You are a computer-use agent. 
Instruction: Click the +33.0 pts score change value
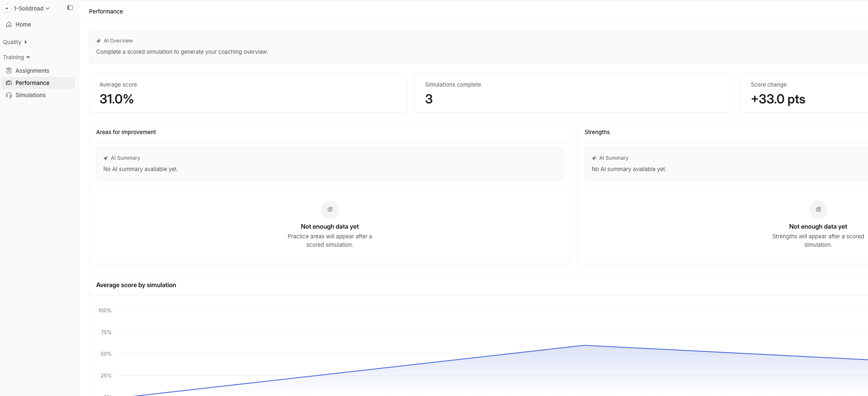[x=778, y=99]
